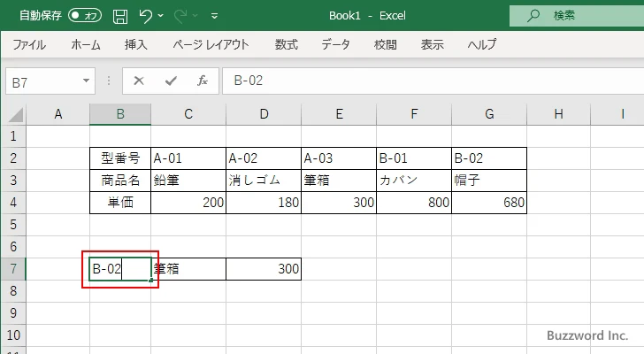
Task: Select cell containing A-01
Action: click(x=188, y=158)
